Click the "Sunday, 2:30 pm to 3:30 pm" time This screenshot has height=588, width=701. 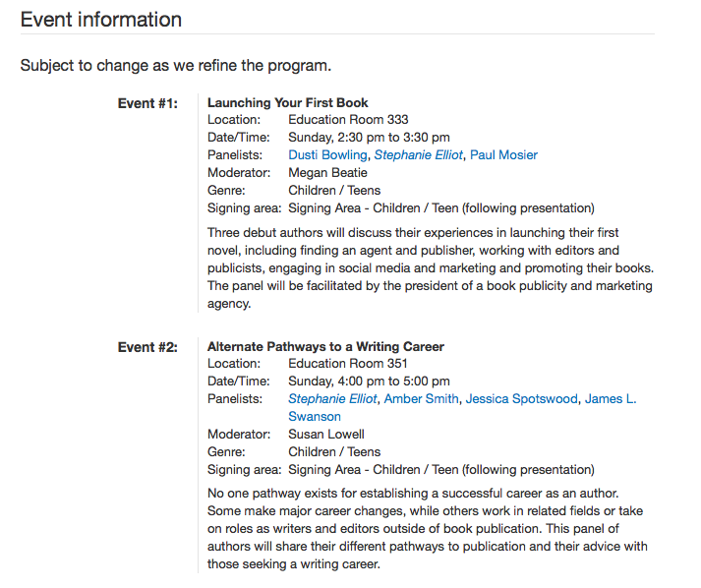point(369,138)
